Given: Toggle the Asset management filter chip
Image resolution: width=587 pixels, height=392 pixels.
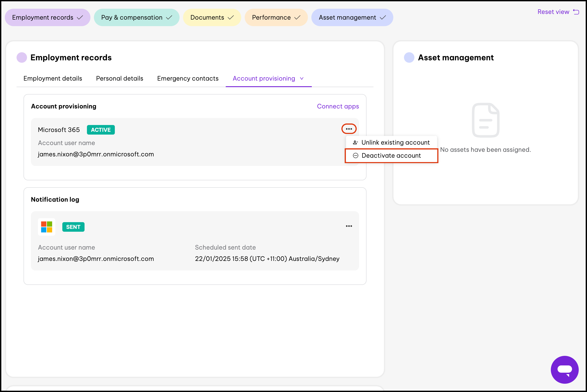Looking at the screenshot, I should click(x=352, y=17).
